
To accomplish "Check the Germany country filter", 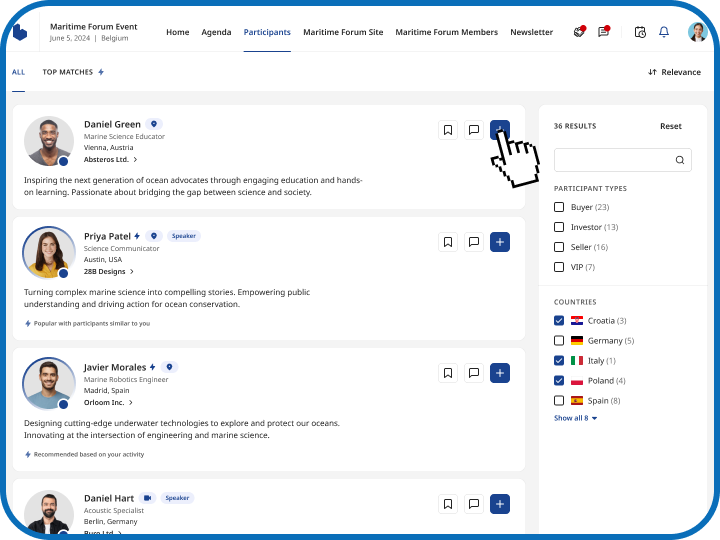I will tap(559, 340).
